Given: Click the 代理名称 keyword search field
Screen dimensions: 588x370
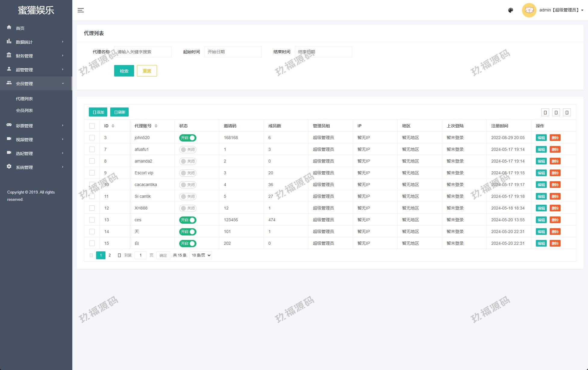Looking at the screenshot, I should pyautogui.click(x=143, y=52).
